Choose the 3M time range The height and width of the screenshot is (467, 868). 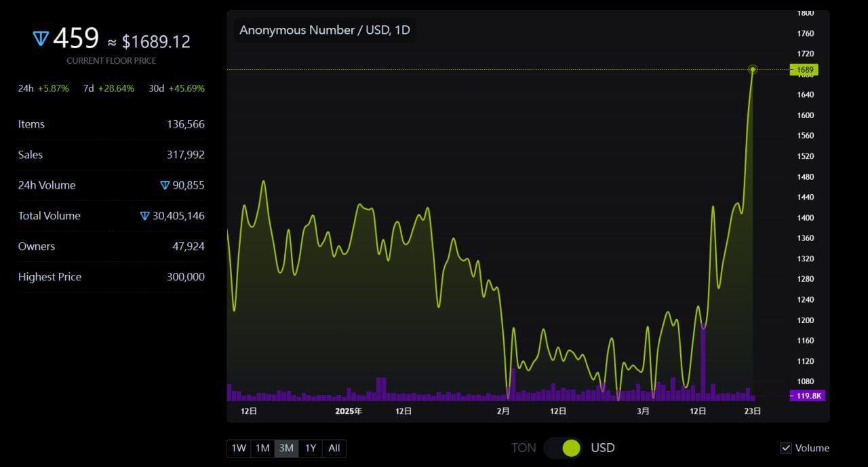click(x=286, y=448)
